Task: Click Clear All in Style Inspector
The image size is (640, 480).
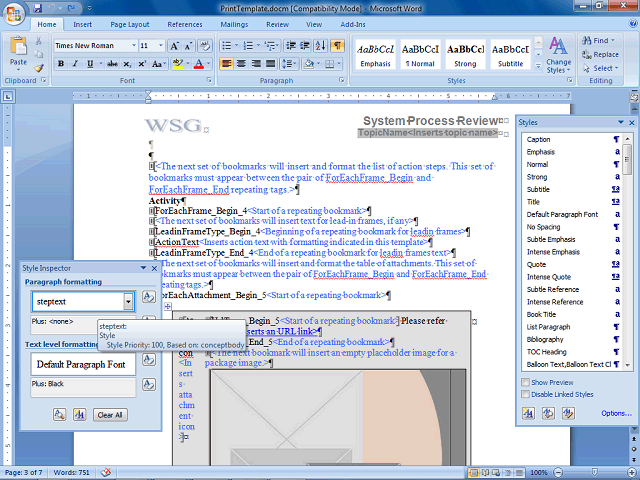Action: [x=110, y=415]
